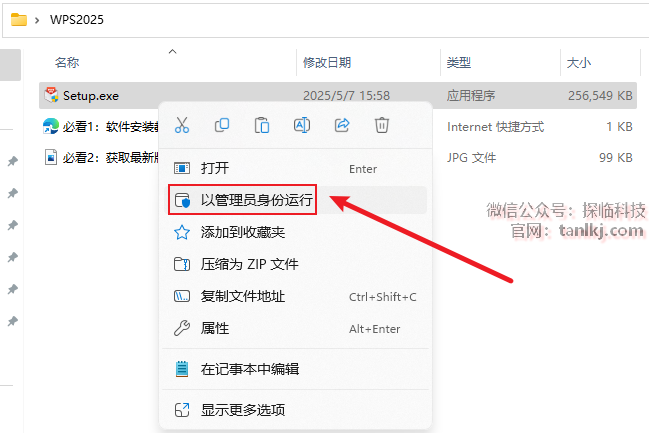Click the WPS2025 breadcrumb in address bar
The height and width of the screenshot is (433, 649).
click(77, 19)
